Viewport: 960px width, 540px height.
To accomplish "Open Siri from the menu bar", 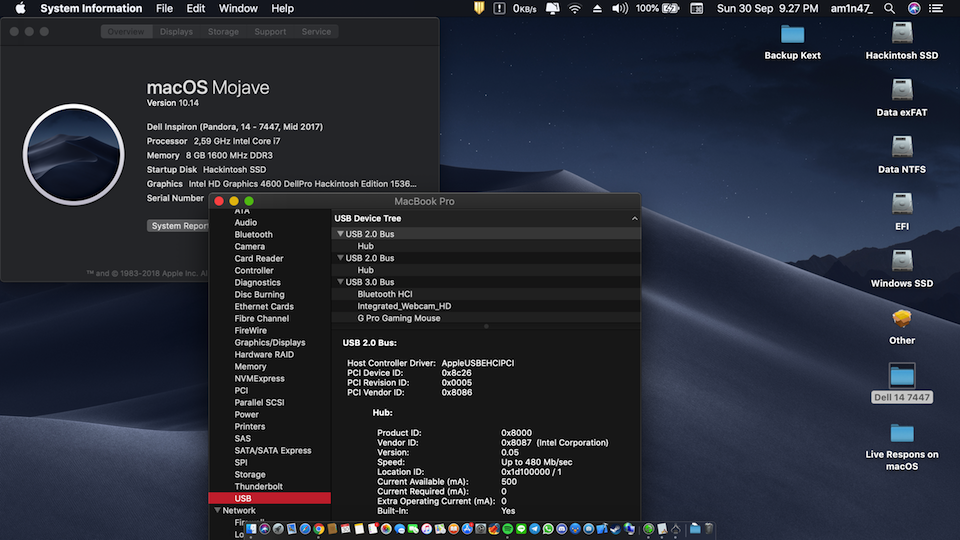I will 914,8.
